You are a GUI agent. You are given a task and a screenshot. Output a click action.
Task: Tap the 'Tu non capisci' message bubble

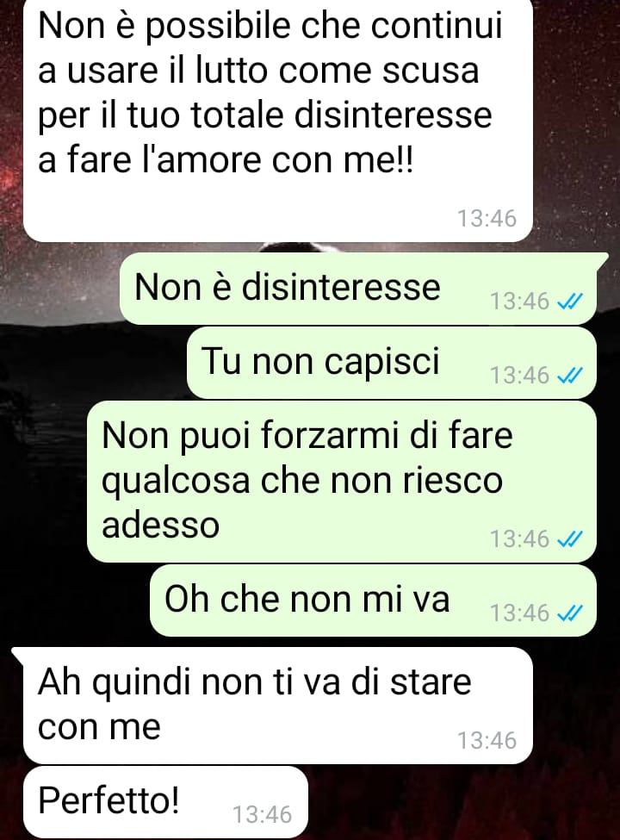[392, 363]
